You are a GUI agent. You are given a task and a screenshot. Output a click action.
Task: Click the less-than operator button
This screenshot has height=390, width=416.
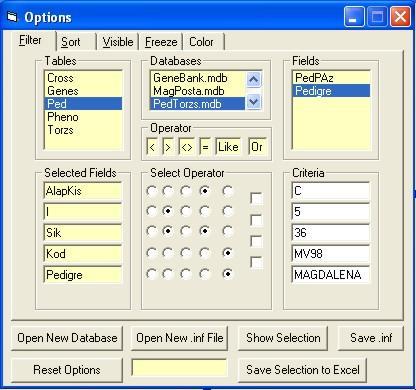152,147
